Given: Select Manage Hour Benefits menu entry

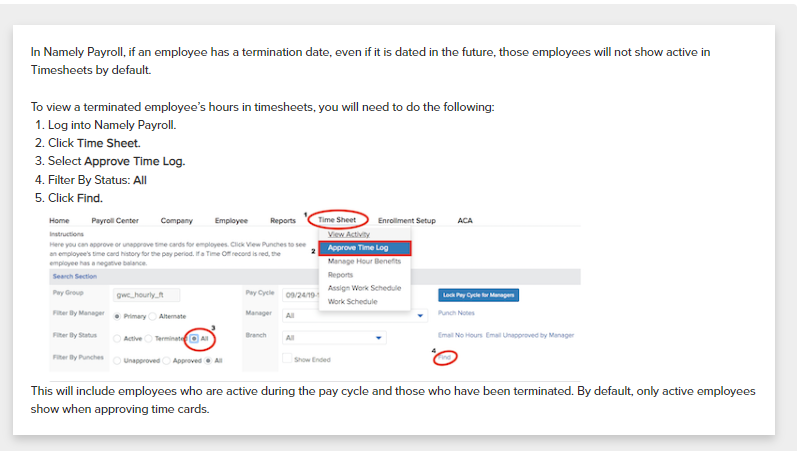Looking at the screenshot, I should (x=364, y=261).
